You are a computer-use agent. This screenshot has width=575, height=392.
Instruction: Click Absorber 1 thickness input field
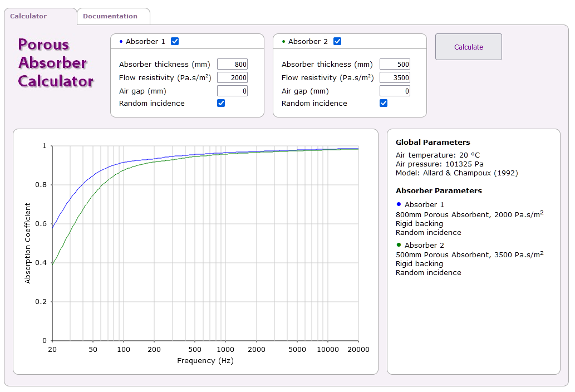(x=232, y=65)
